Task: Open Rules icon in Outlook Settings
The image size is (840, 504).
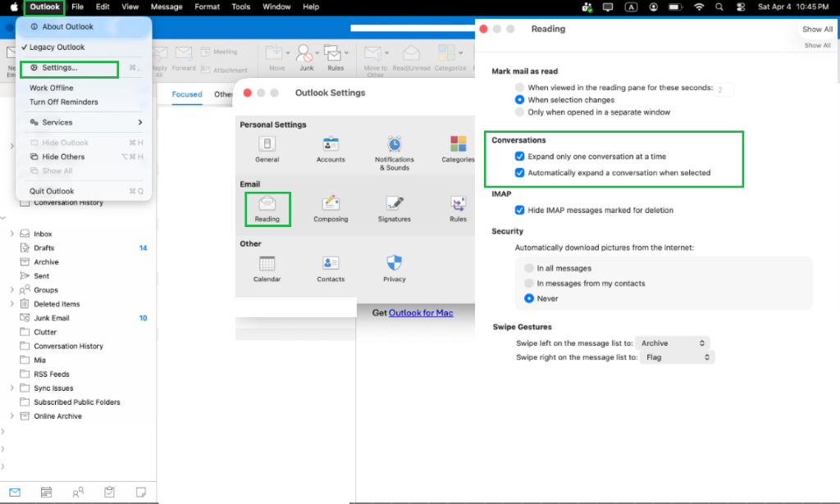Action: (458, 203)
